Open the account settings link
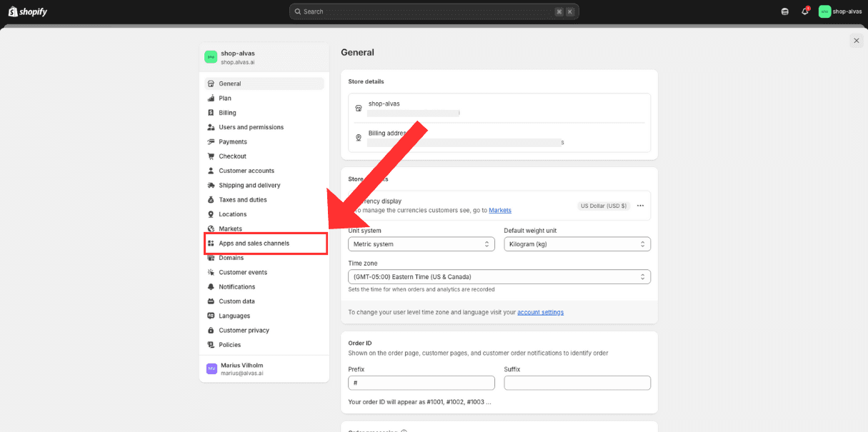This screenshot has width=868, height=432. click(x=540, y=312)
